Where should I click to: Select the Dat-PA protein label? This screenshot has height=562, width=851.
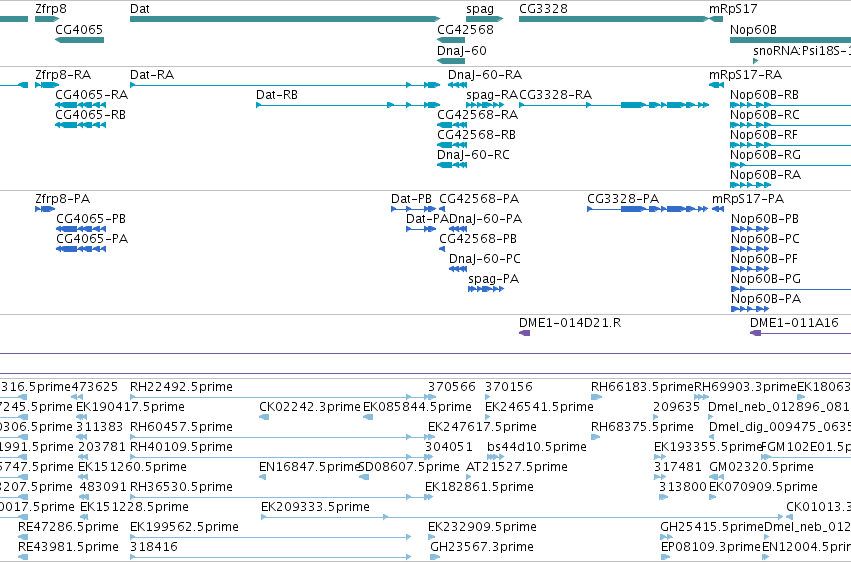coord(427,219)
